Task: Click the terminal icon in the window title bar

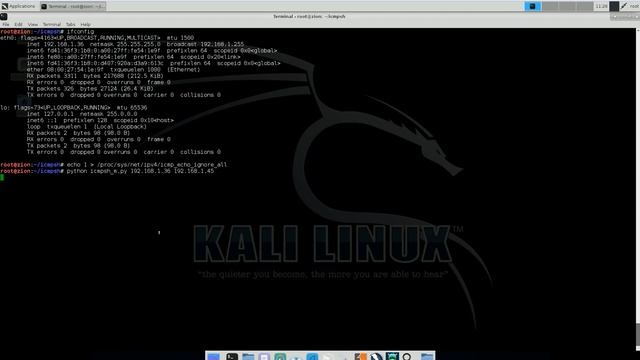Action: click(4, 17)
